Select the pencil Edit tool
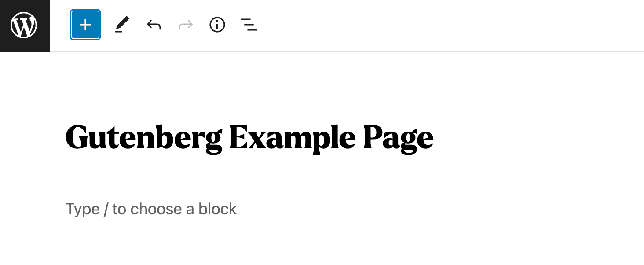 pyautogui.click(x=122, y=25)
